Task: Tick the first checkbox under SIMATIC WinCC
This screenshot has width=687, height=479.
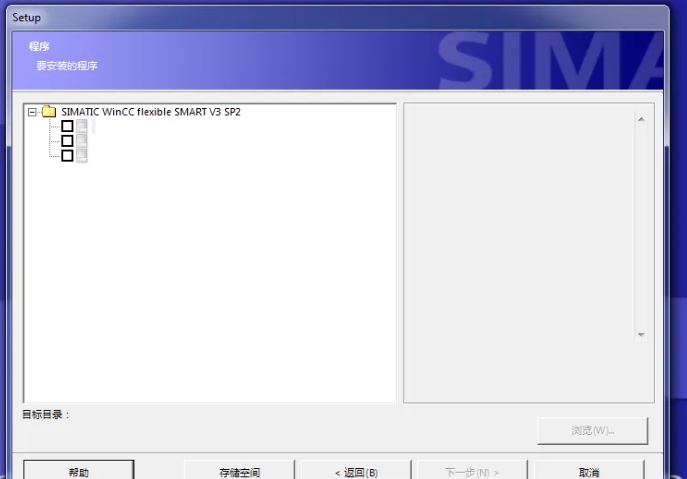Action: tap(67, 126)
